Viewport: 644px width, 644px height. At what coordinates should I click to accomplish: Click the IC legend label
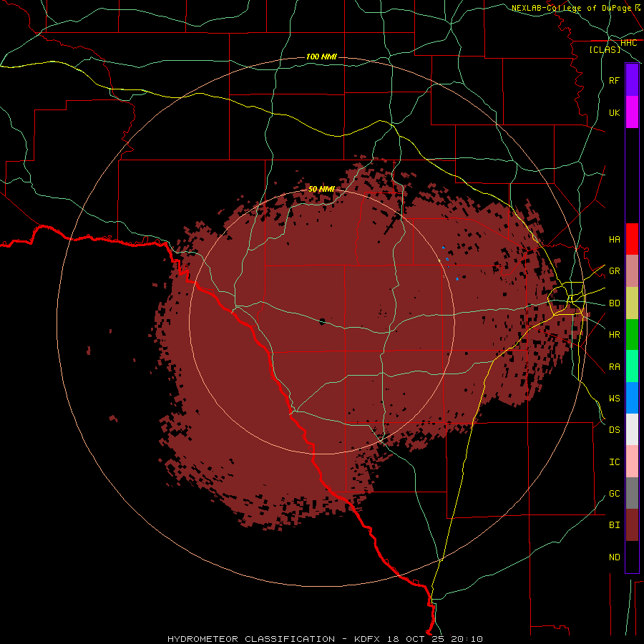614,462
